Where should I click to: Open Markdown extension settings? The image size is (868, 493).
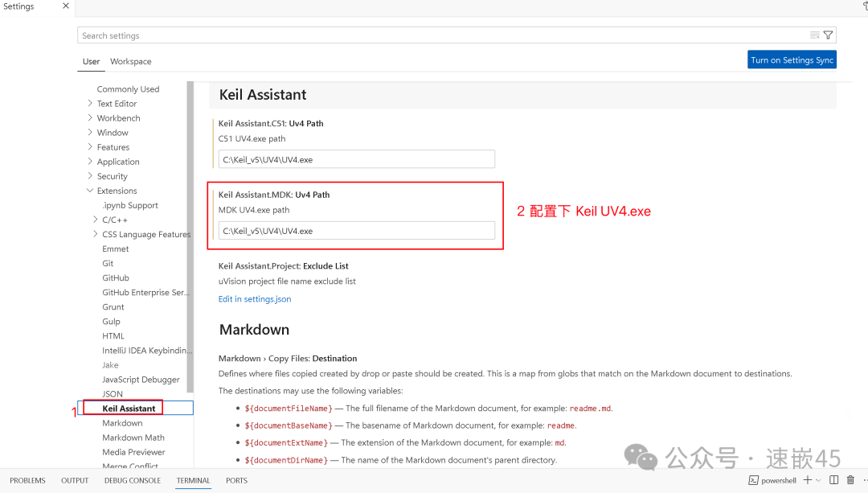point(122,423)
